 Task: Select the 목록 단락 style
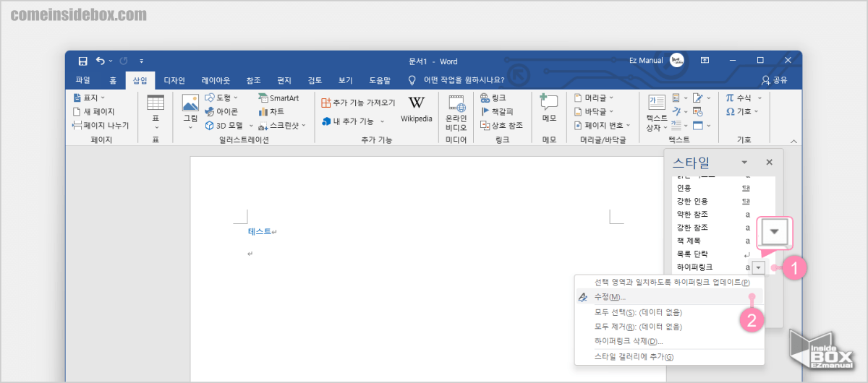click(x=714, y=254)
